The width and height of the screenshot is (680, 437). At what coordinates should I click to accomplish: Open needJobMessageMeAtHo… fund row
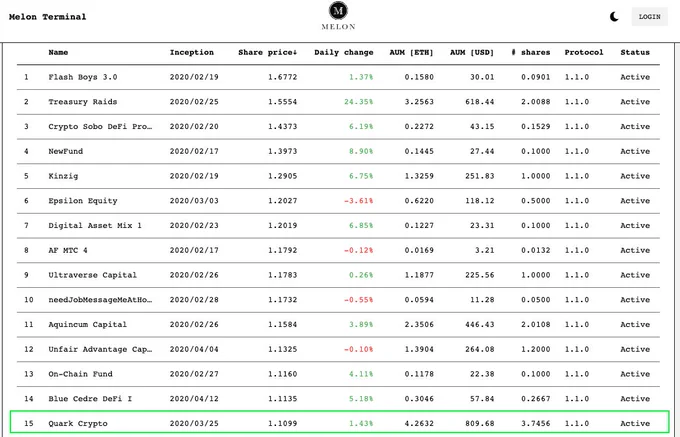click(x=338, y=300)
